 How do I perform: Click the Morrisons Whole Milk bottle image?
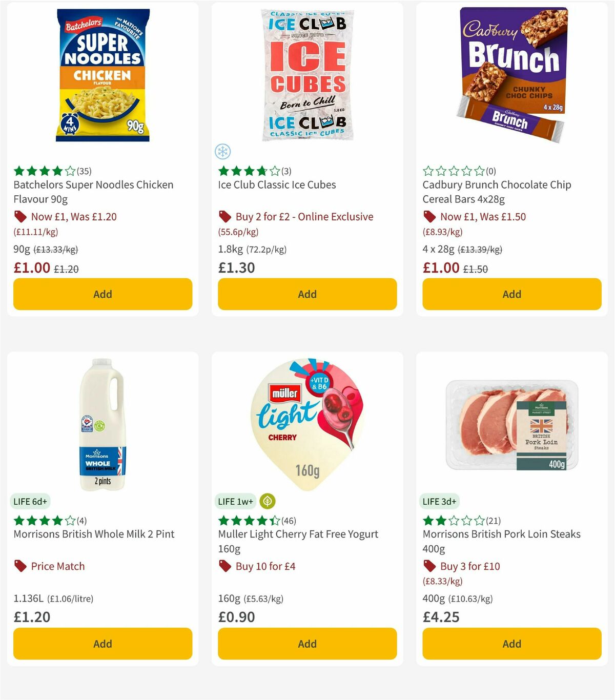[x=102, y=425]
